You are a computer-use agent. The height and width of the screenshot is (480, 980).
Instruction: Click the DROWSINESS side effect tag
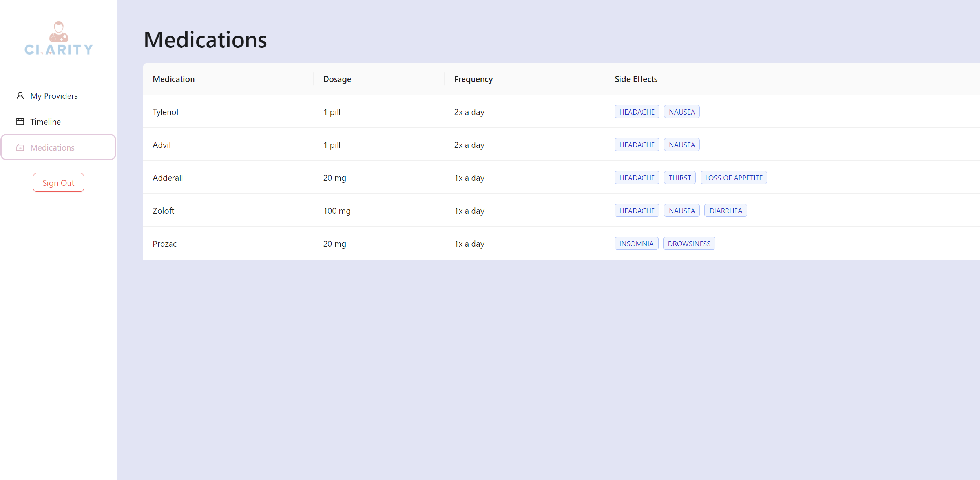(x=689, y=244)
